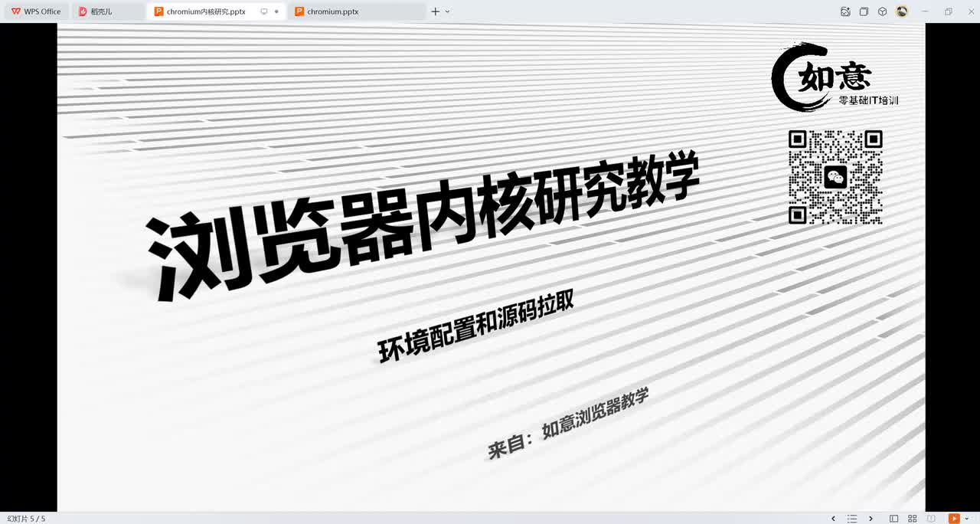Image resolution: width=980 pixels, height=524 pixels.
Task: Click the text 来自：如意浏览器教学
Action: (569, 423)
